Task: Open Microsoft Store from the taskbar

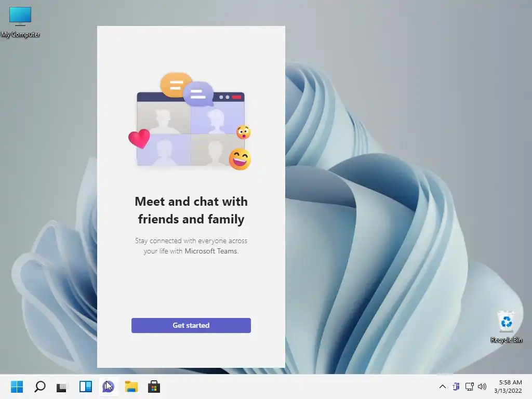Action: pyautogui.click(x=154, y=387)
